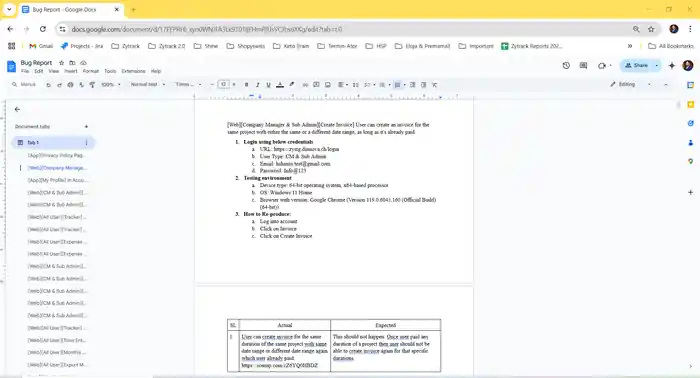Toggle underline formatting
The image size is (700, 378).
tap(268, 85)
